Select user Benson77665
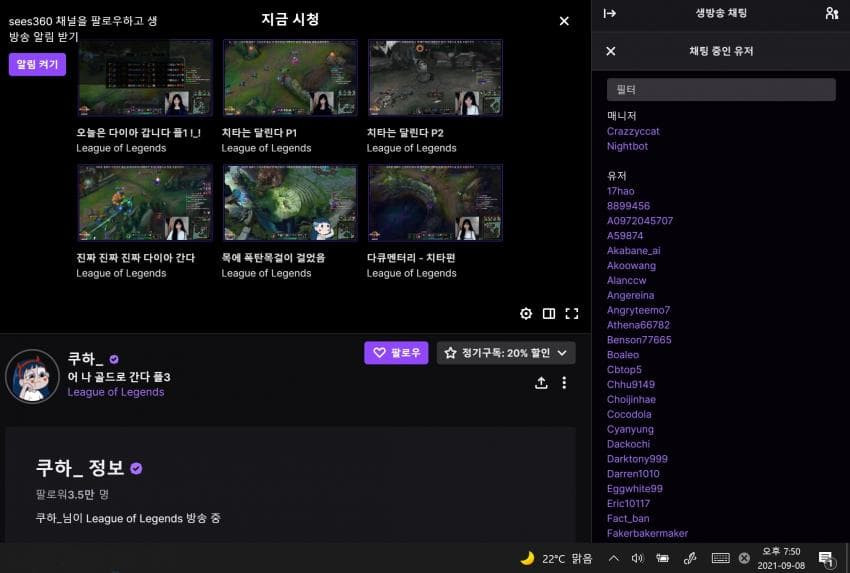Image resolution: width=850 pixels, height=573 pixels. pyautogui.click(x=639, y=340)
